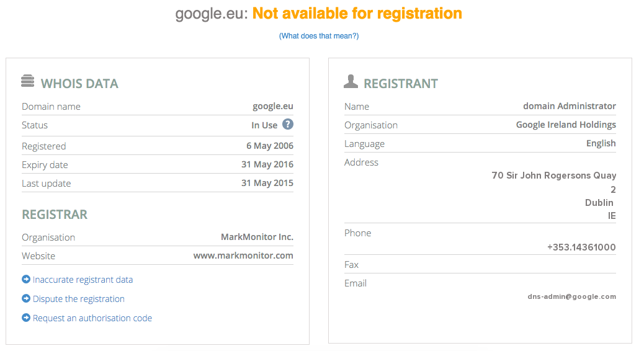Screen dimensions: 644x351
Task: Click arrow icon beside Dispute the registration
Action: point(26,298)
